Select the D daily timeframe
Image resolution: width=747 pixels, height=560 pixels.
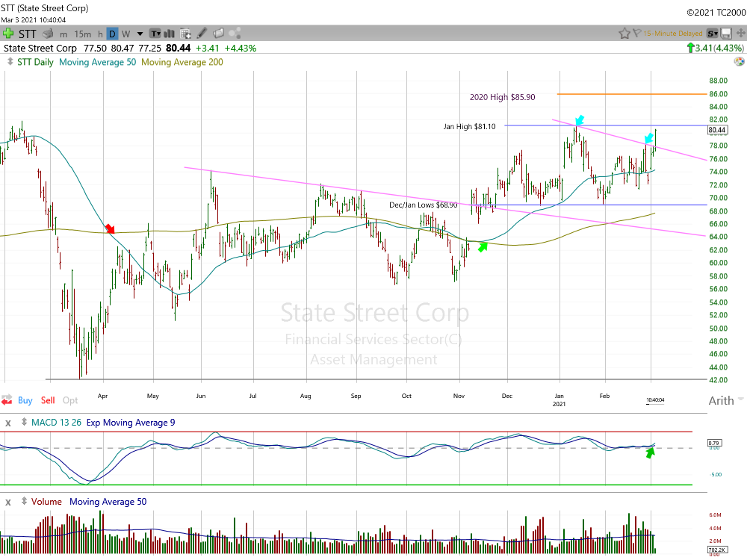pos(113,34)
